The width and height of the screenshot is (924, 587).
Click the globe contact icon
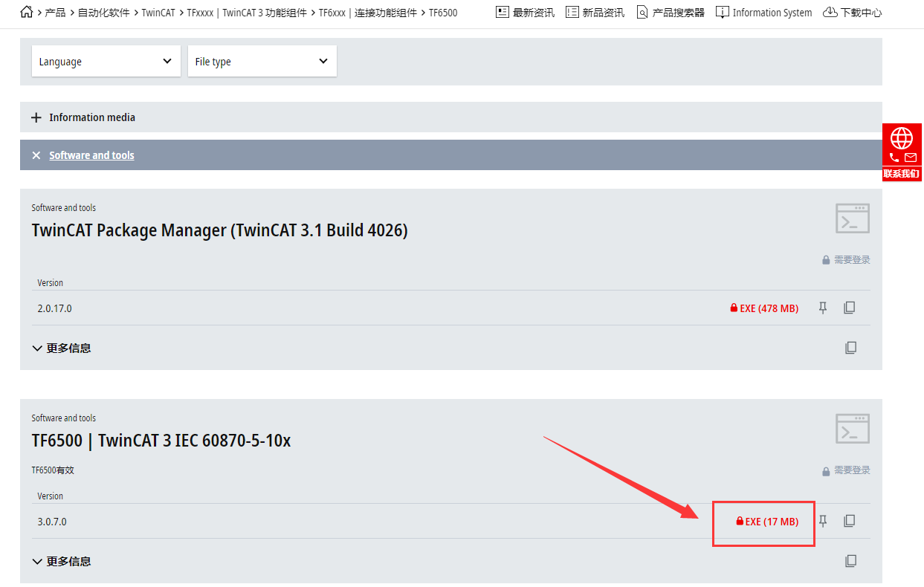(x=902, y=137)
